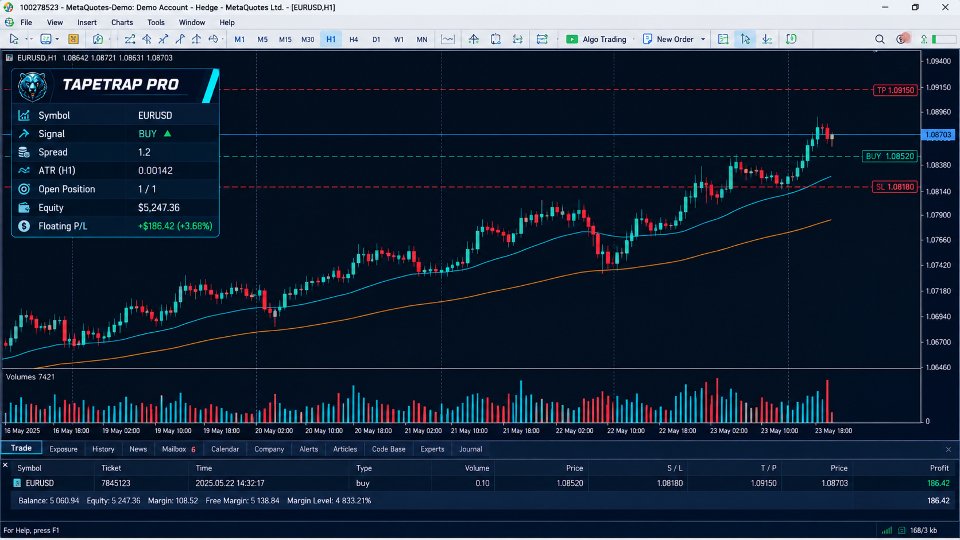Click the first icon right of New Order
This screenshot has height=540, width=960.
click(723, 39)
